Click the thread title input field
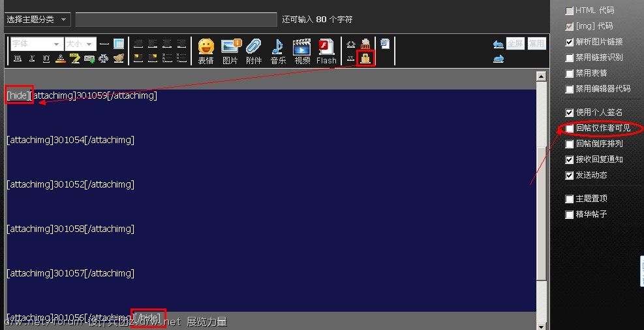Viewport: 644px width, 330px height. [x=176, y=20]
